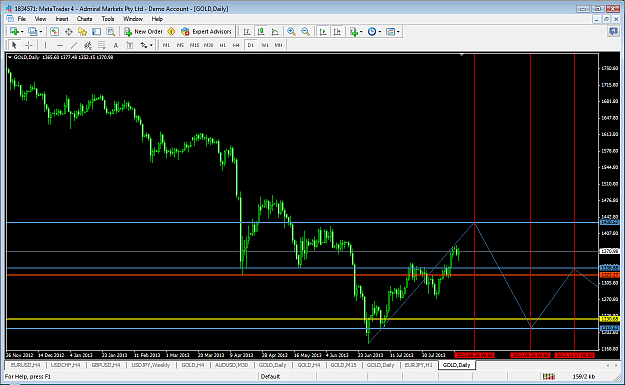
Task: Switch to the EURUSD,H4 chart tab
Action: [25, 365]
